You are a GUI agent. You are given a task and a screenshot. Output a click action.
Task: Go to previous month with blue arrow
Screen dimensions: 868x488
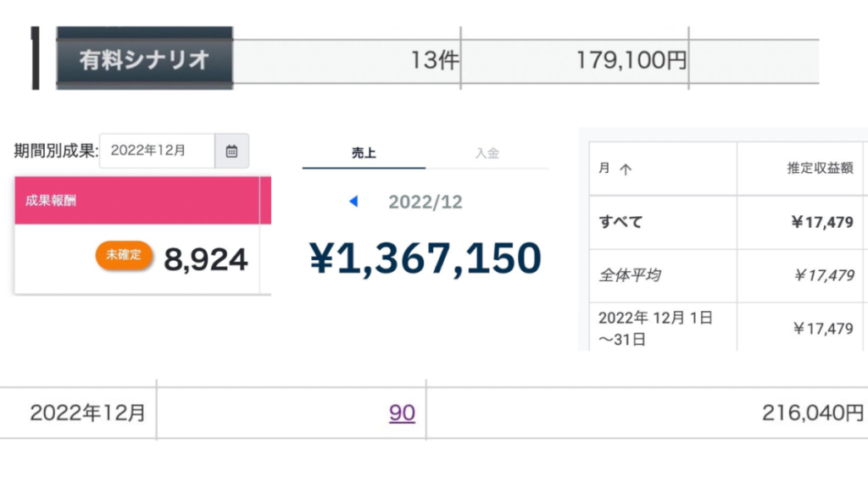point(353,202)
